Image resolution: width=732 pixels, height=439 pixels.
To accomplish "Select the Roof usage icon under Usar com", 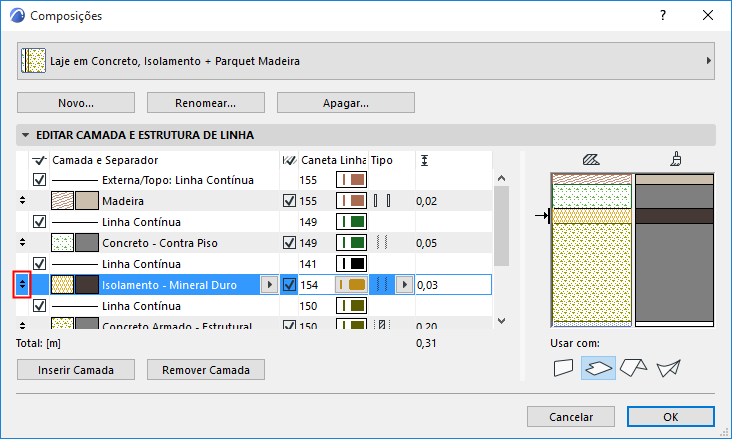I will [633, 368].
